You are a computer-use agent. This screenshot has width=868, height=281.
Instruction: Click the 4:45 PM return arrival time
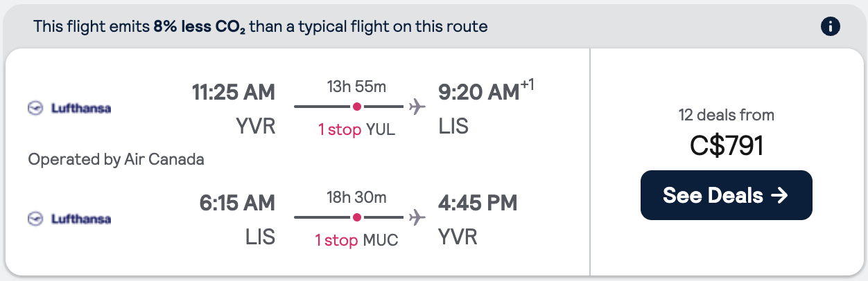tap(478, 202)
